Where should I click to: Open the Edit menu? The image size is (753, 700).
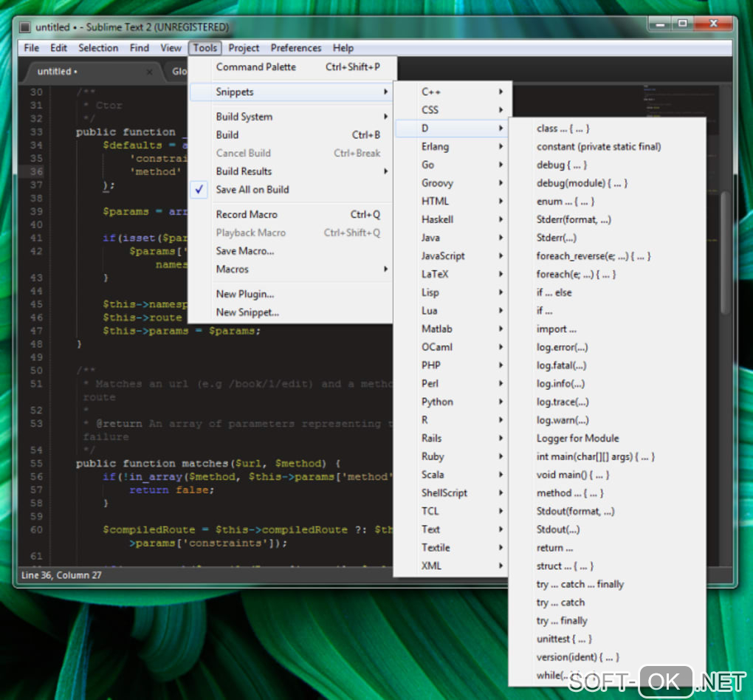[x=58, y=48]
